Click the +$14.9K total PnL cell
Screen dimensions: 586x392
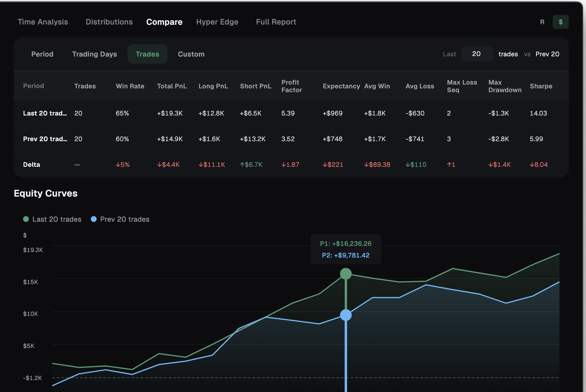pyautogui.click(x=170, y=139)
